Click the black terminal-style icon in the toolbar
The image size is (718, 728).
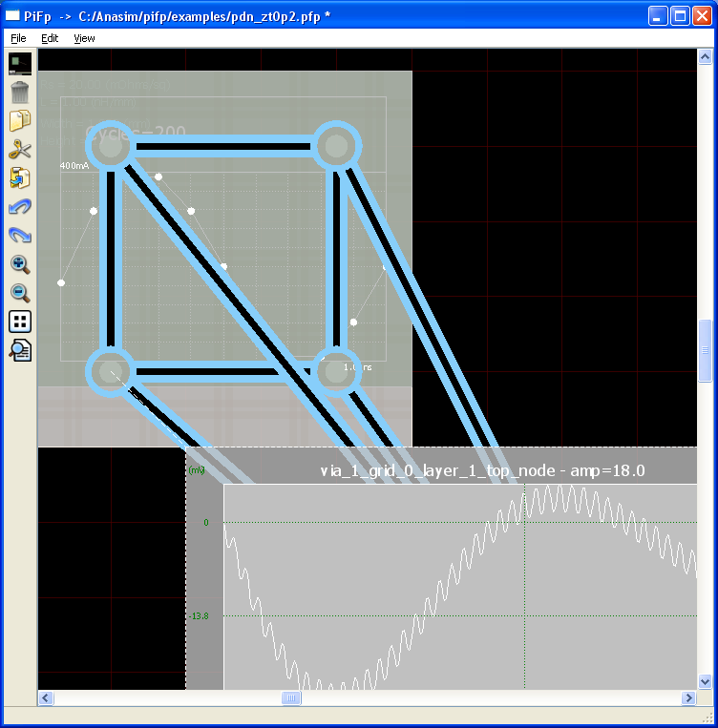tap(20, 64)
